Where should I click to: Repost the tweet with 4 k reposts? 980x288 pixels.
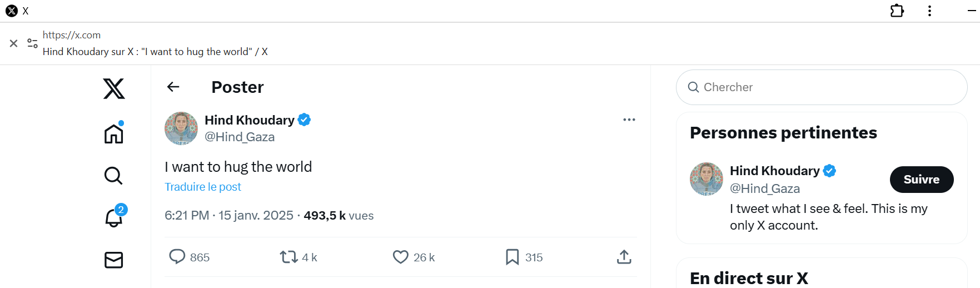tap(289, 257)
